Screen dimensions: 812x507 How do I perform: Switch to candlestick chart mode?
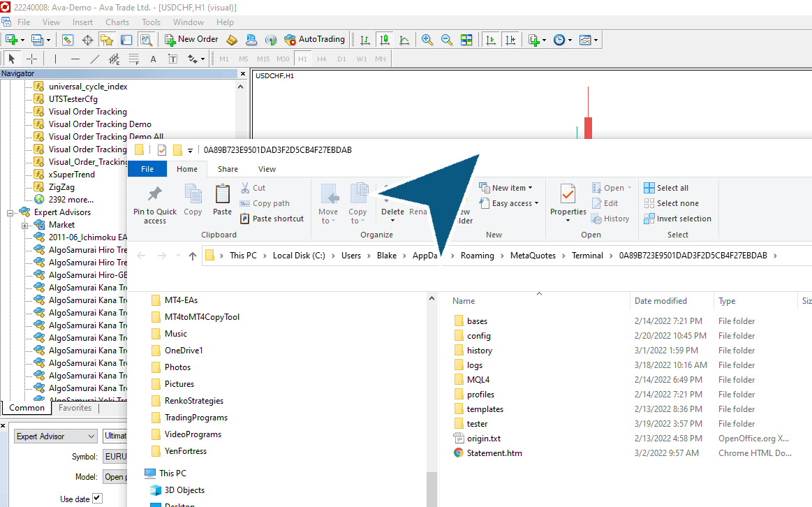[384, 40]
